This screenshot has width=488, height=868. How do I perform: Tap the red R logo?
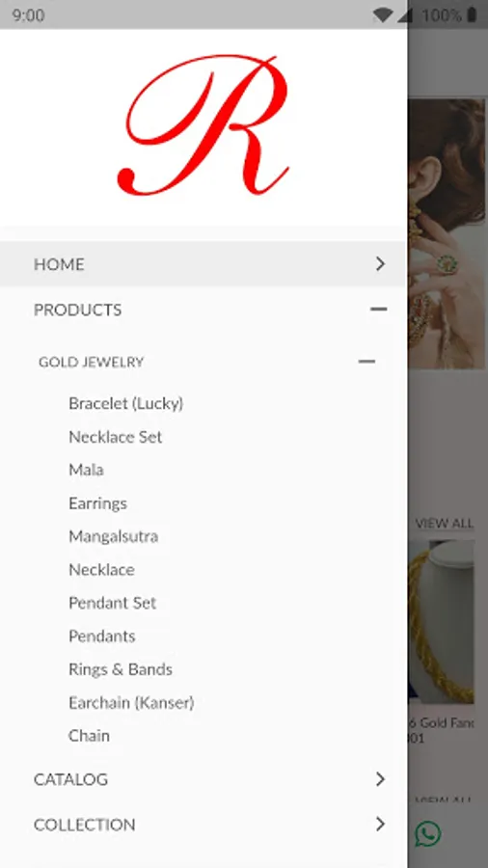click(203, 125)
